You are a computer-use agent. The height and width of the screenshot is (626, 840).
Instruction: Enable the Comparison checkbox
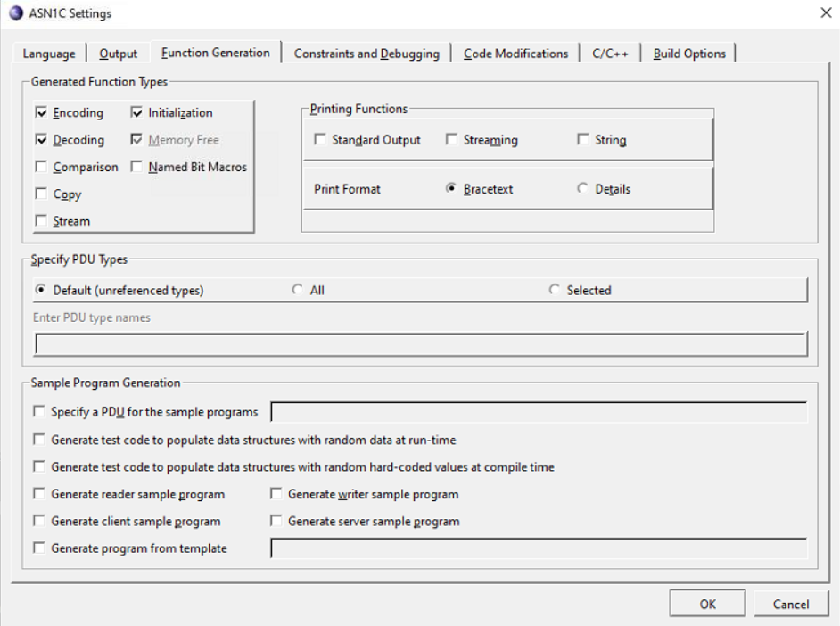tap(41, 167)
